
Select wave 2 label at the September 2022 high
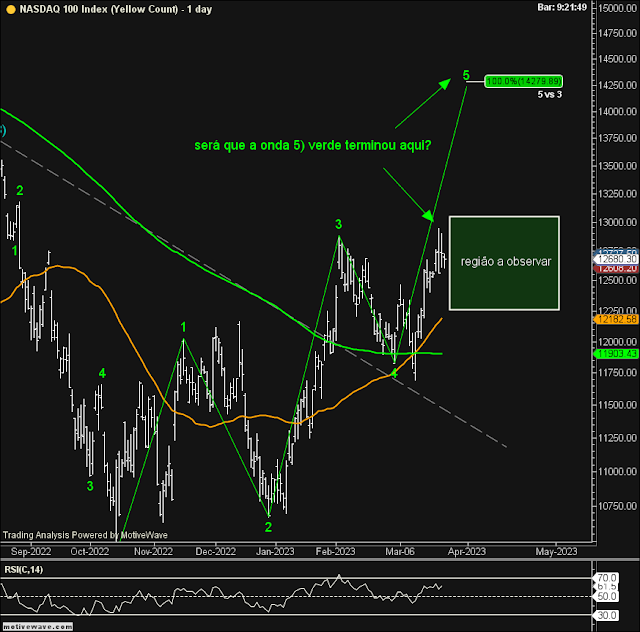point(20,190)
